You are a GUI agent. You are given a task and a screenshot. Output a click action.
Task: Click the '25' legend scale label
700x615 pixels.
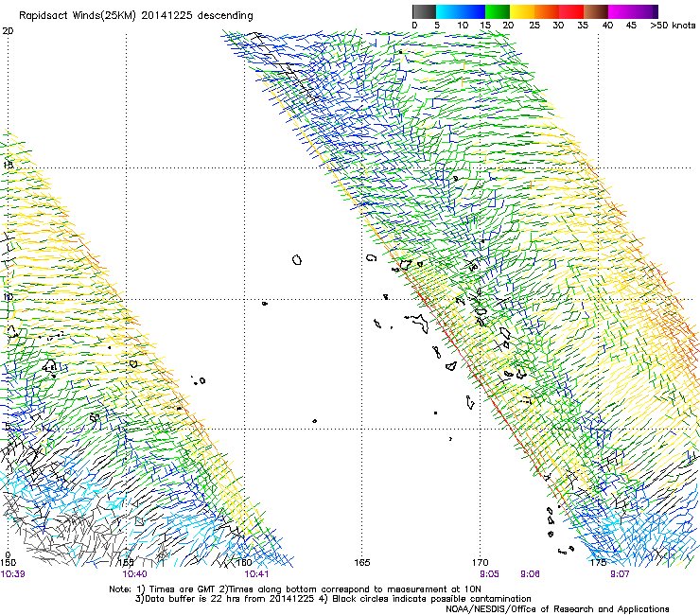point(534,25)
